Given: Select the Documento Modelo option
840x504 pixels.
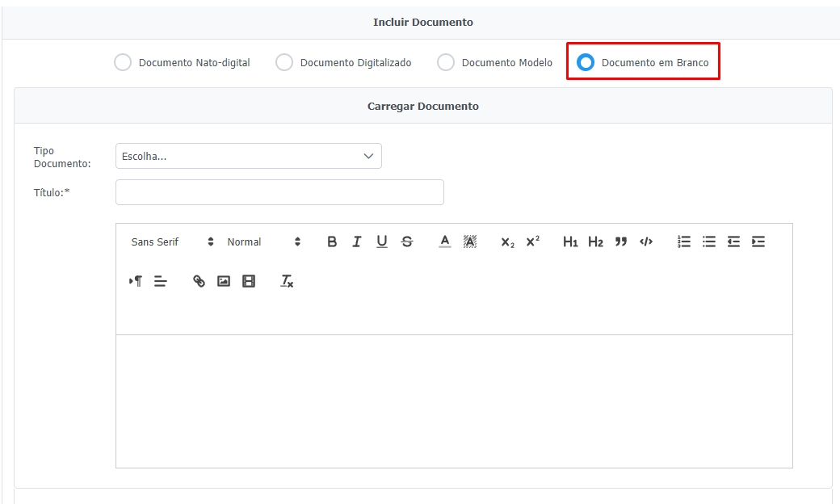Looking at the screenshot, I should click(x=446, y=62).
